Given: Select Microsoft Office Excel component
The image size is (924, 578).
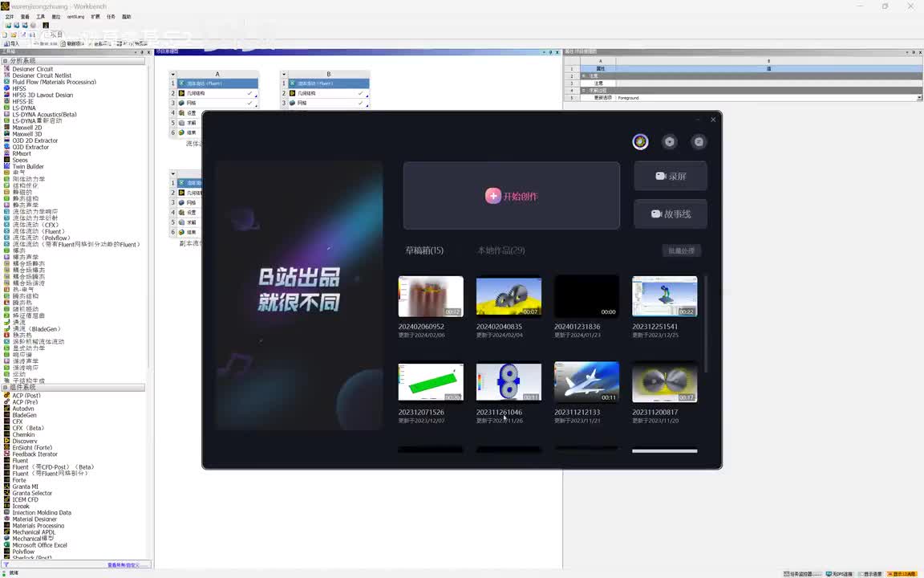Looking at the screenshot, I should pyautogui.click(x=39, y=545).
